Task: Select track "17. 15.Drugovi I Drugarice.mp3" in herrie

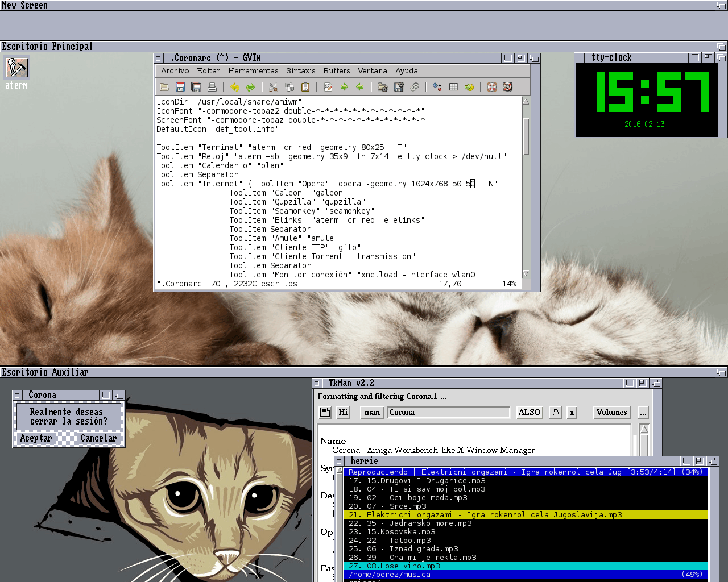Action: (526, 481)
